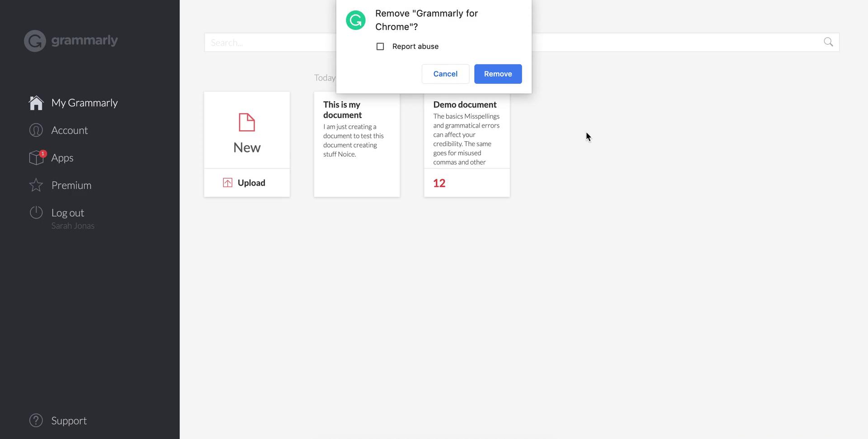The image size is (868, 439).
Task: Click 'The basics Misspellings' preview text
Action: [x=466, y=139]
